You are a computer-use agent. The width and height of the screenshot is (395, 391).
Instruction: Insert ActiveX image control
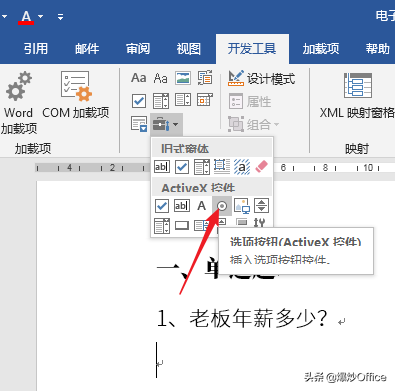pos(242,206)
